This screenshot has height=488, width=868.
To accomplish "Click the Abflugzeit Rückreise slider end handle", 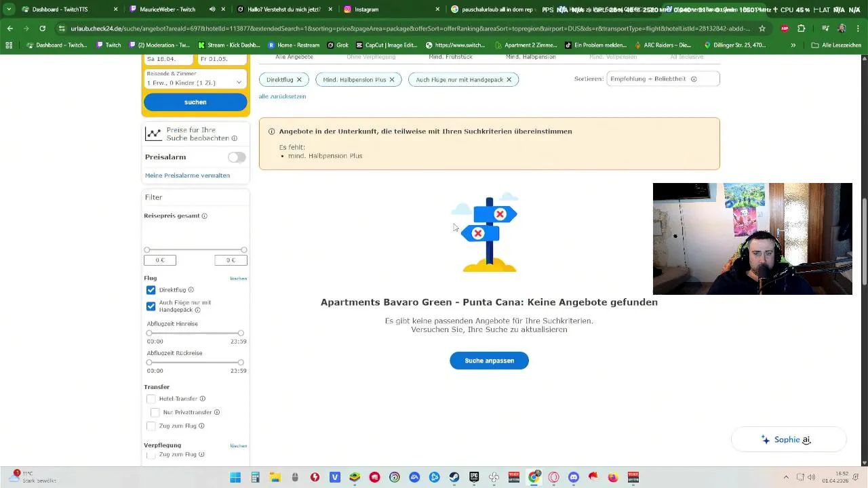I will pyautogui.click(x=241, y=363).
